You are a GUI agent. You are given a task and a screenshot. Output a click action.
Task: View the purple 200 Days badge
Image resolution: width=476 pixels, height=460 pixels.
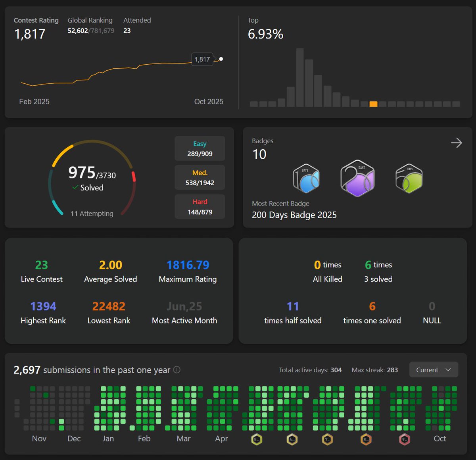[x=357, y=178]
